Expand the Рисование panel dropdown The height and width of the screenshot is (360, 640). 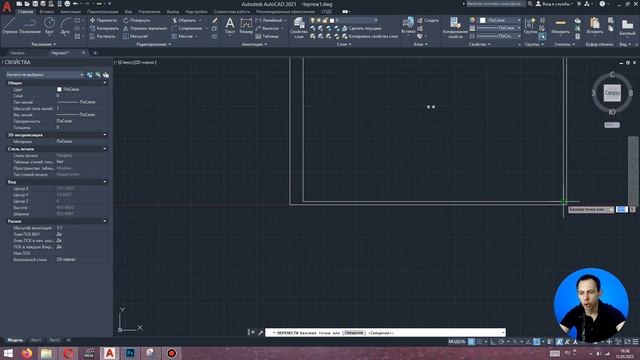tap(43, 44)
